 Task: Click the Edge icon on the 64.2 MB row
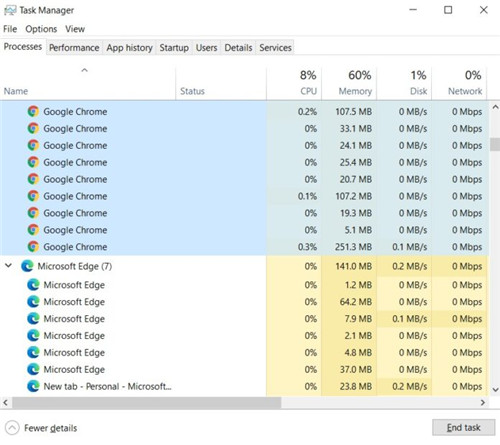point(33,302)
